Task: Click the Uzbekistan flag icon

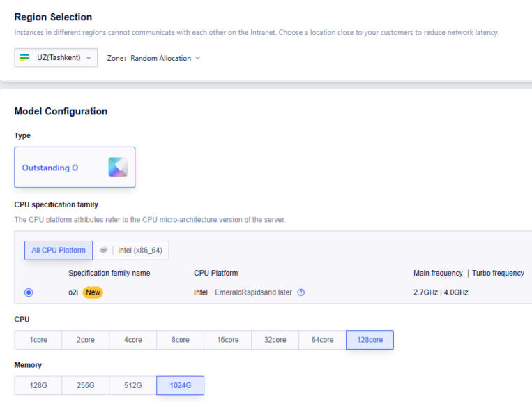Action: click(x=24, y=57)
